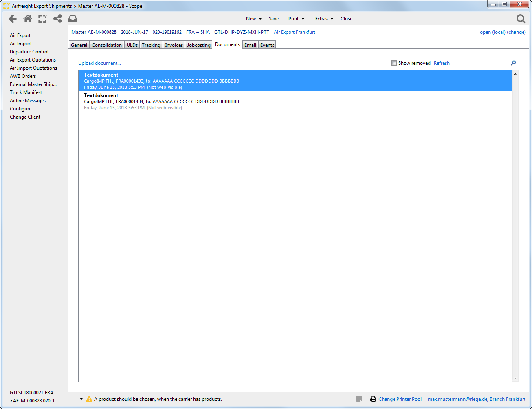The height and width of the screenshot is (409, 532).
Task: Click the Change Printer Pool link
Action: (x=400, y=399)
